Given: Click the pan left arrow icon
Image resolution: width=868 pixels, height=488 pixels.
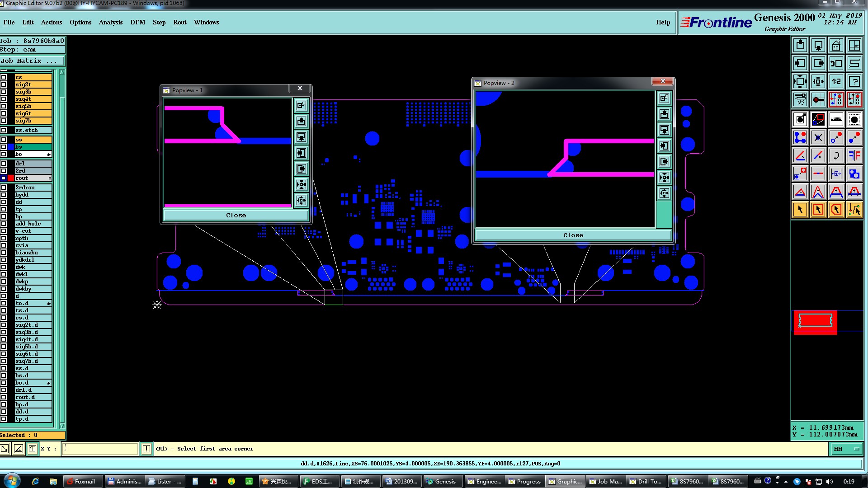Looking at the screenshot, I should pyautogui.click(x=800, y=63).
